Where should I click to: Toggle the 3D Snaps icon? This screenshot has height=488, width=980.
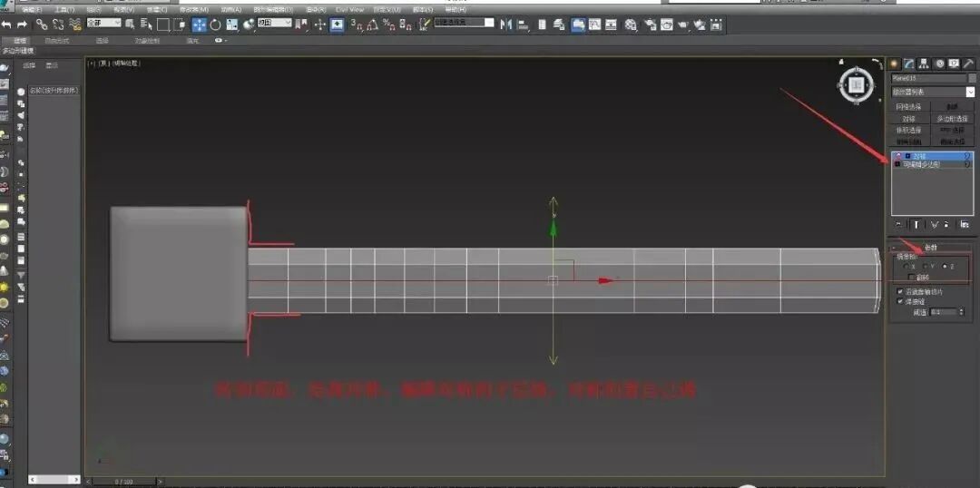pyautogui.click(x=355, y=24)
